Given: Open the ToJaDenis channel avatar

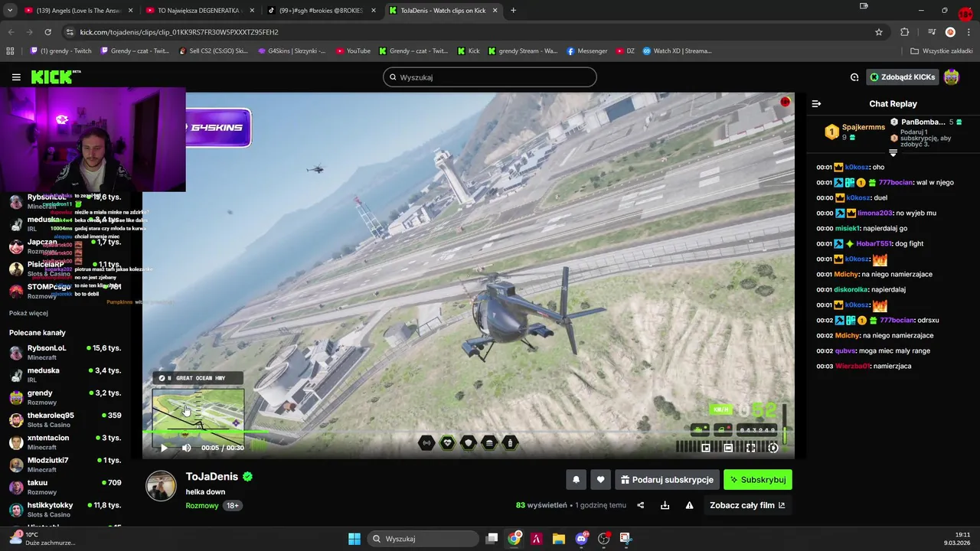Looking at the screenshot, I should tap(161, 486).
